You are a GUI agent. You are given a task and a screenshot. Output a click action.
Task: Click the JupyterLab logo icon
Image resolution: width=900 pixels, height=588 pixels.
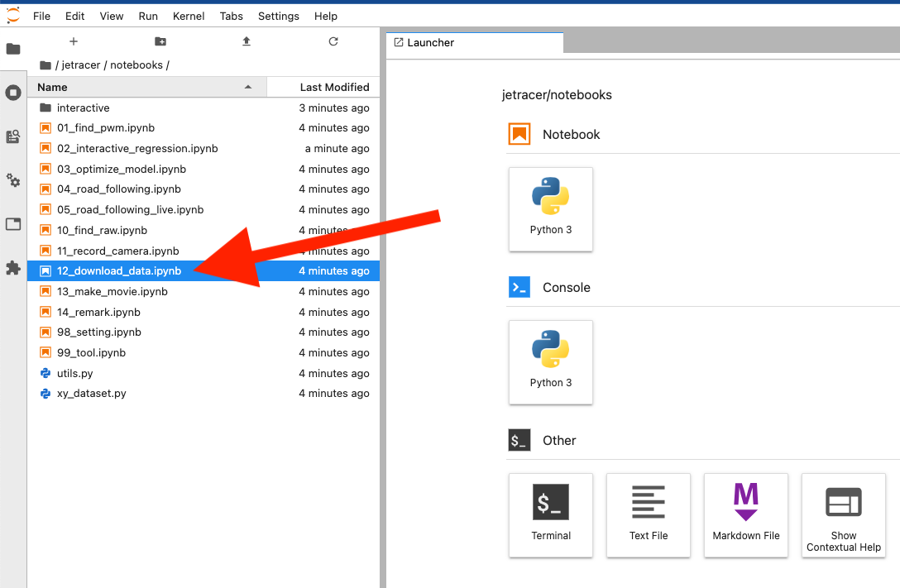tap(12, 16)
